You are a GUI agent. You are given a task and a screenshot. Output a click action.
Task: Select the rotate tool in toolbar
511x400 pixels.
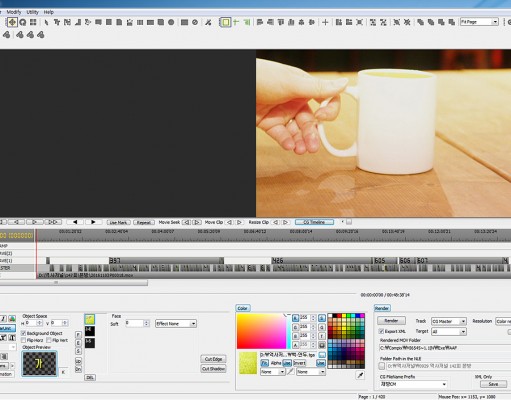[23, 22]
